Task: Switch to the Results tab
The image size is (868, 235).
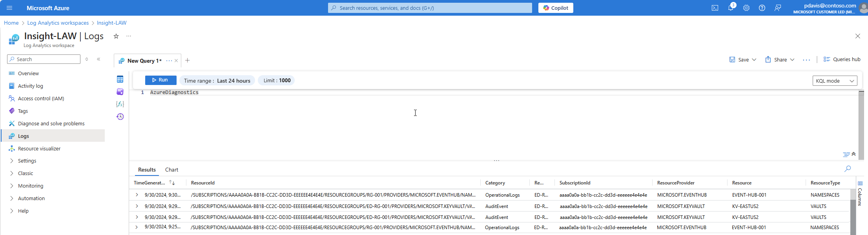Action: tap(147, 170)
